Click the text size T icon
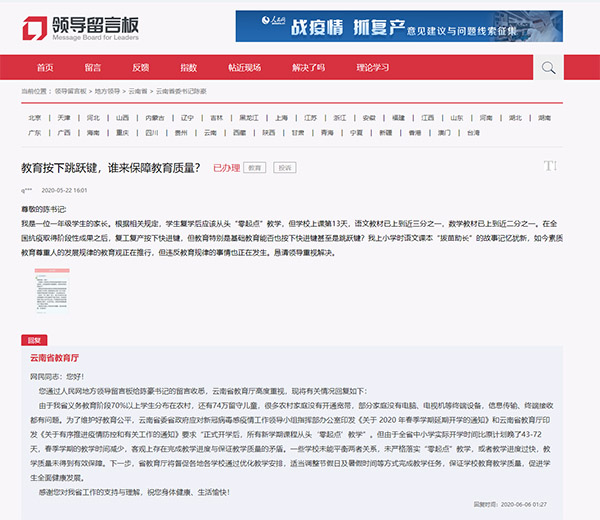This screenshot has height=520, width=600. tap(550, 166)
